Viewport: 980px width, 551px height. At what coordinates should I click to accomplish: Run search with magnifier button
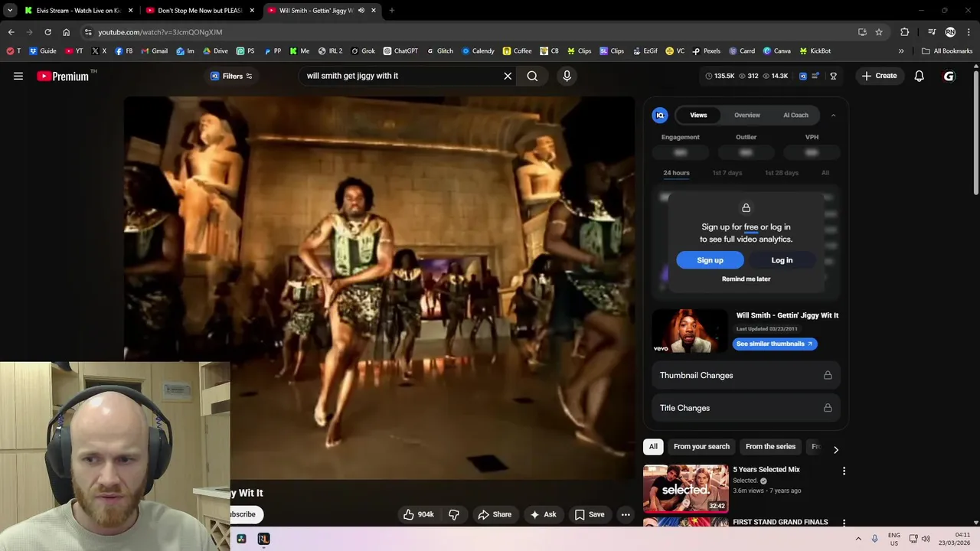532,76
